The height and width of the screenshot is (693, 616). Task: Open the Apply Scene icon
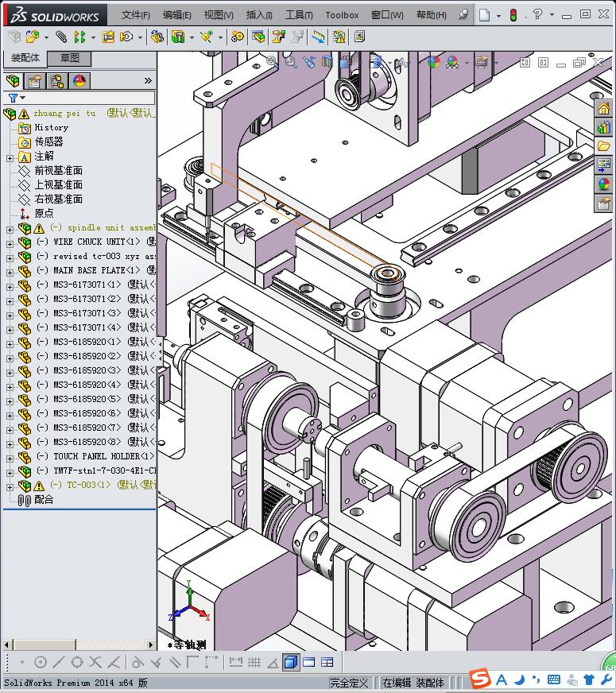[x=452, y=62]
